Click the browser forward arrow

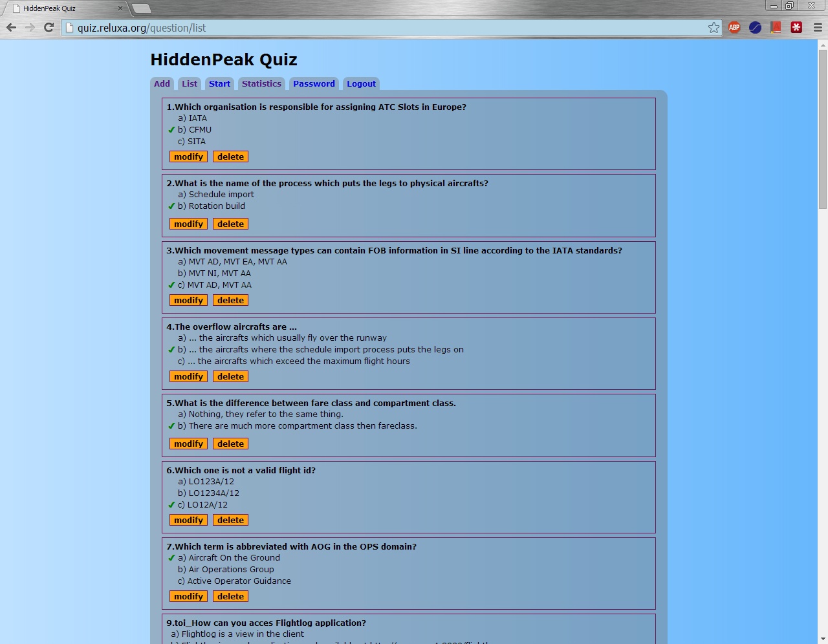coord(30,27)
